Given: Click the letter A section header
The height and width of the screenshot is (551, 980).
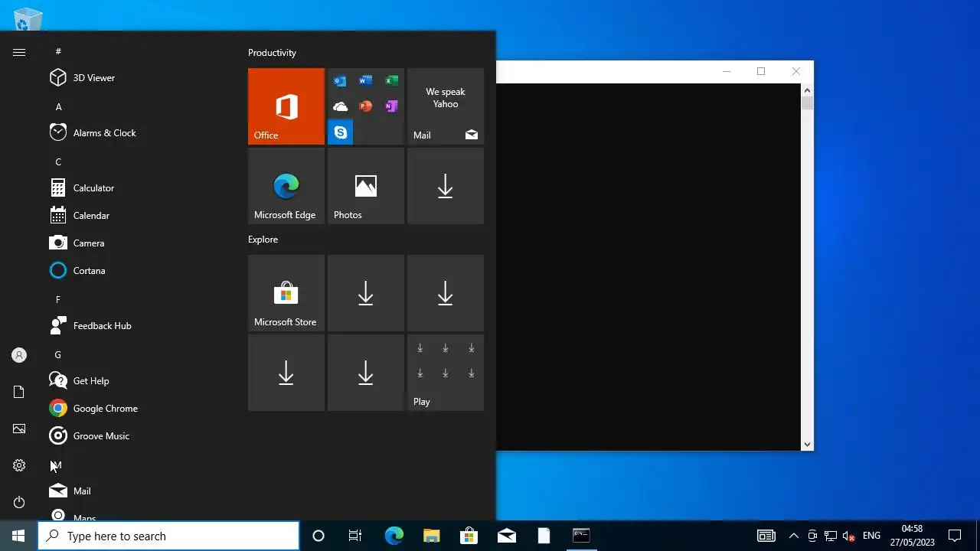Looking at the screenshot, I should pos(58,106).
